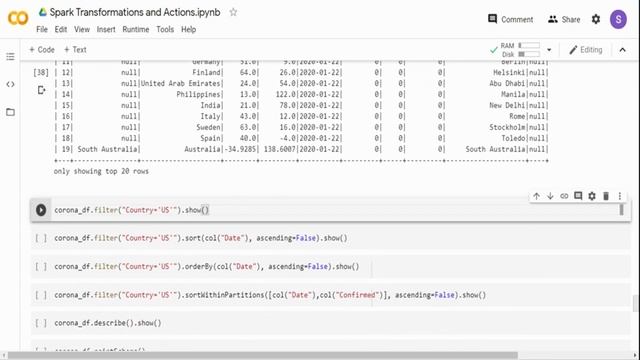Run the sort by Date cell
640x360 pixels.
(x=41, y=238)
